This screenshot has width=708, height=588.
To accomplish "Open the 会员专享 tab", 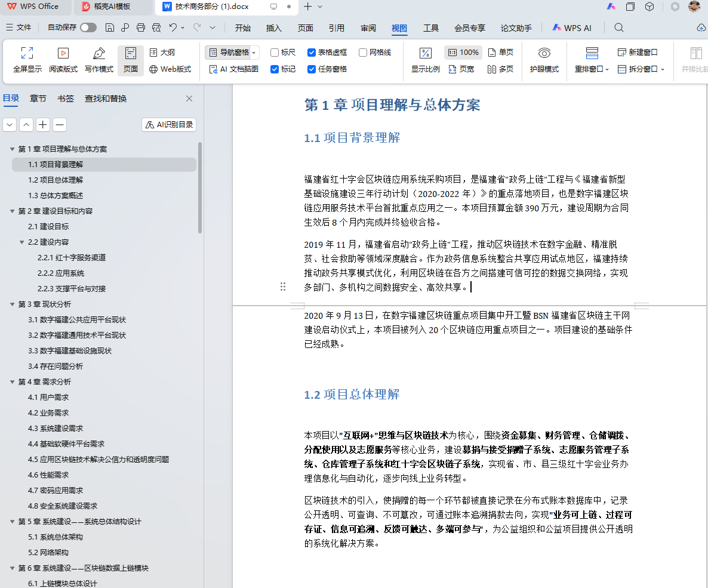I will [470, 28].
